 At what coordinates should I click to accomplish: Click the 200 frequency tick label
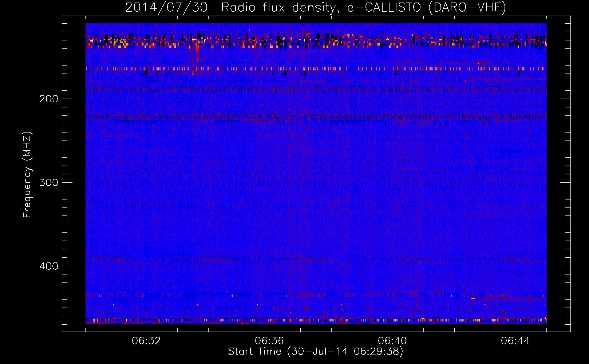point(49,99)
